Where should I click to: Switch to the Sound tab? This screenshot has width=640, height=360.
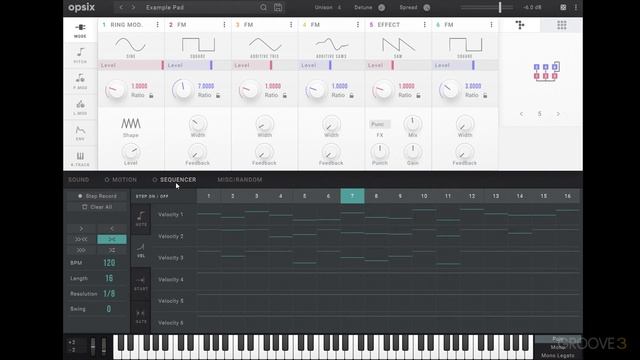tap(79, 180)
